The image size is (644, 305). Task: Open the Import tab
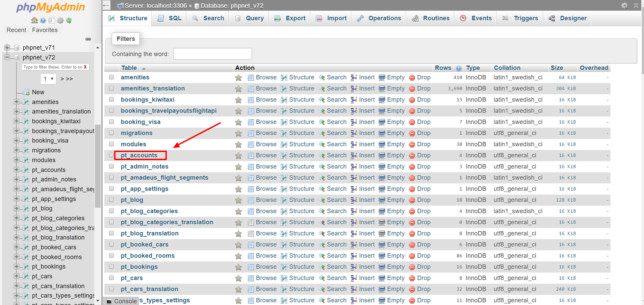point(331,18)
